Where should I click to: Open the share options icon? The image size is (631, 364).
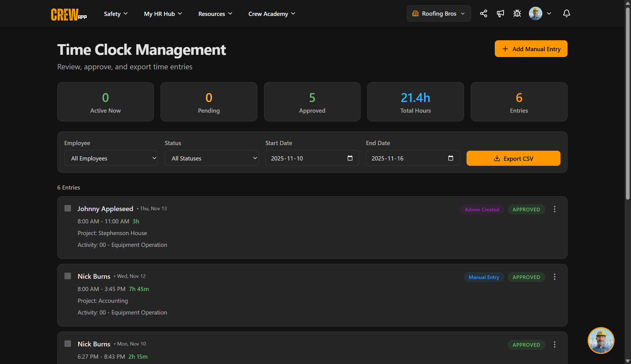(x=483, y=13)
